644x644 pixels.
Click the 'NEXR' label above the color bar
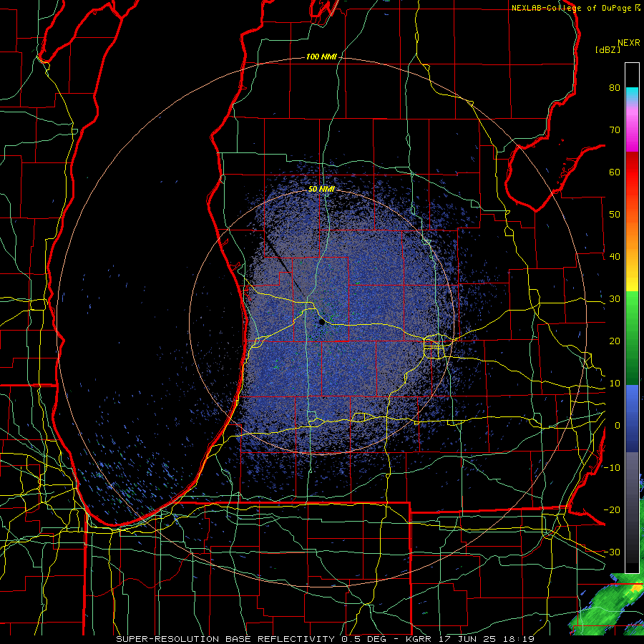[x=629, y=43]
